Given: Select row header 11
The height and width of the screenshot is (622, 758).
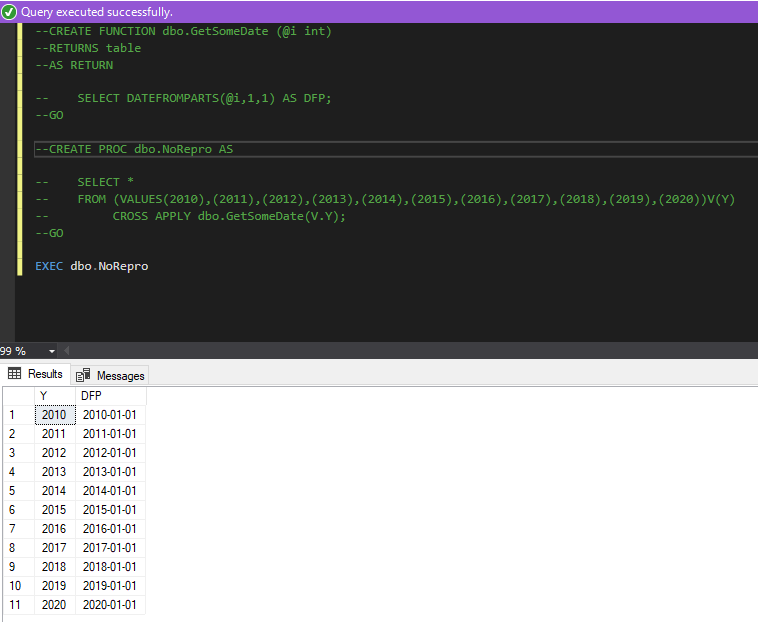Looking at the screenshot, I should click(19, 605).
